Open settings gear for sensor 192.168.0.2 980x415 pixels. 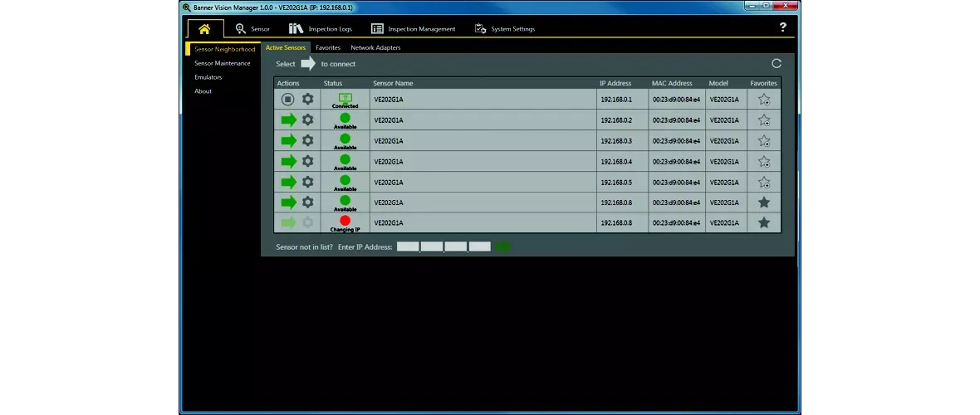pos(307,120)
